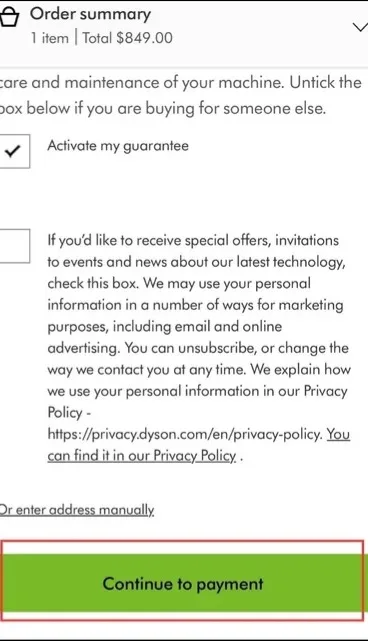Click the Continue to payment button

pyautogui.click(x=182, y=583)
